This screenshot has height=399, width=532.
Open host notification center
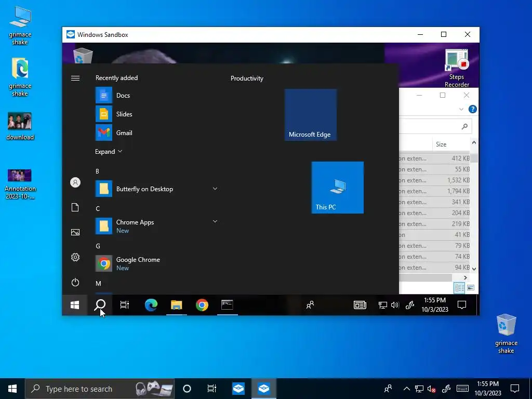pos(515,389)
